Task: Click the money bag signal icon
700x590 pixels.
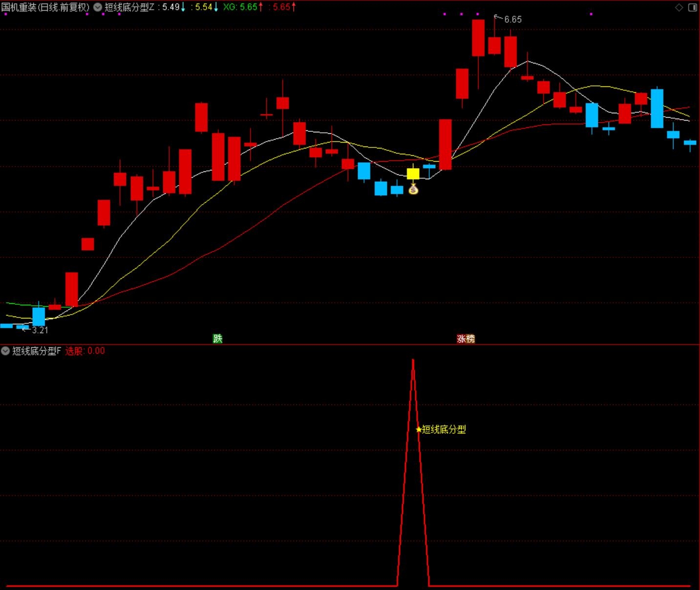Action: point(413,189)
